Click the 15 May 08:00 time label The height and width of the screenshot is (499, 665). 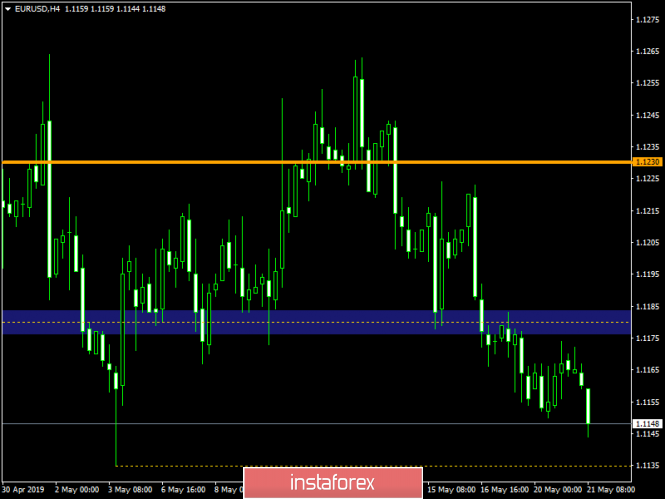[451, 490]
